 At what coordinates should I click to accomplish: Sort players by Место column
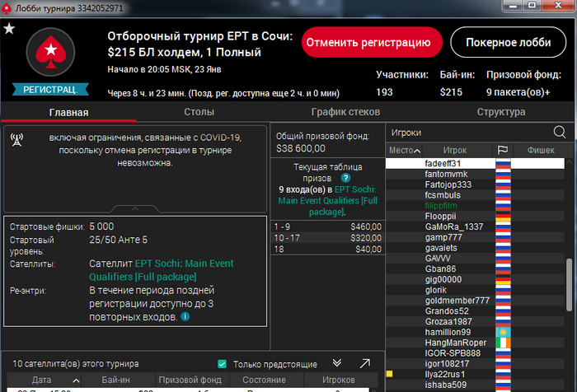point(404,150)
